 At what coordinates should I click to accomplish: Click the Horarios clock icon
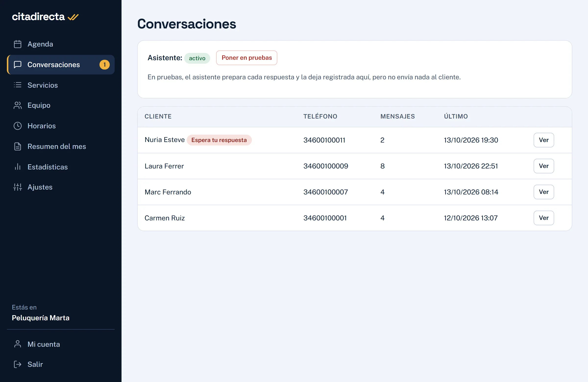[x=18, y=126]
